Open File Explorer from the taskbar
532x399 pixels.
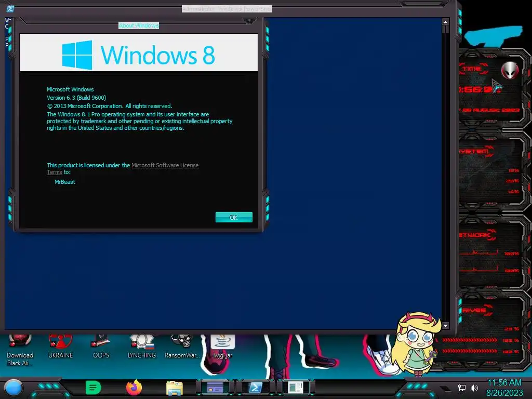tap(175, 388)
